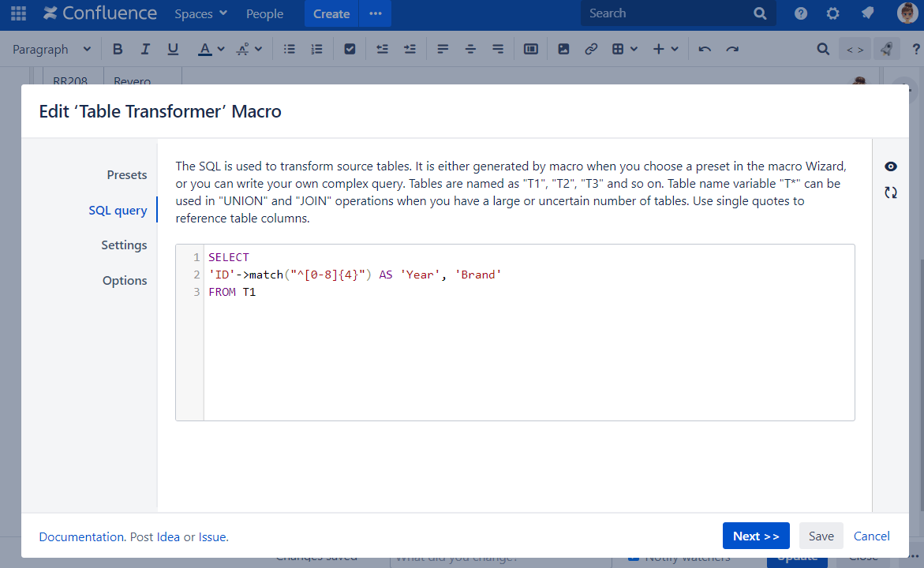Screen dimensions: 924x568
Task: Open the app switcher grid
Action: click(x=18, y=13)
